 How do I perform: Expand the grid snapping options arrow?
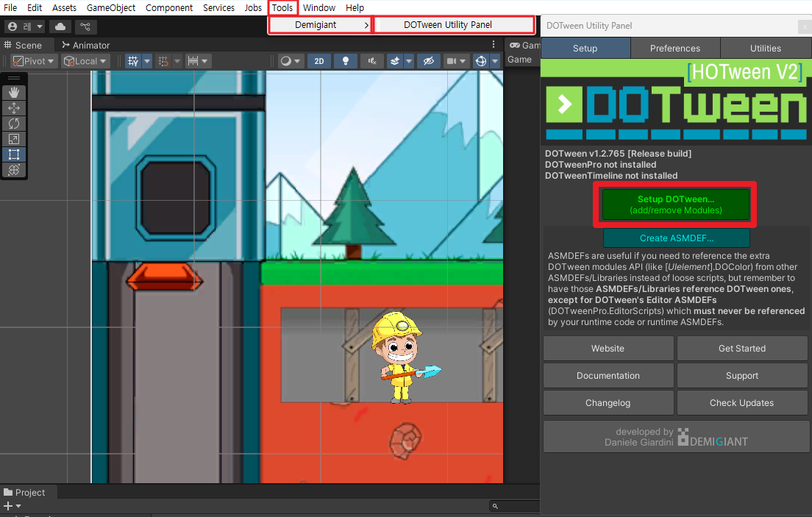[x=177, y=61]
